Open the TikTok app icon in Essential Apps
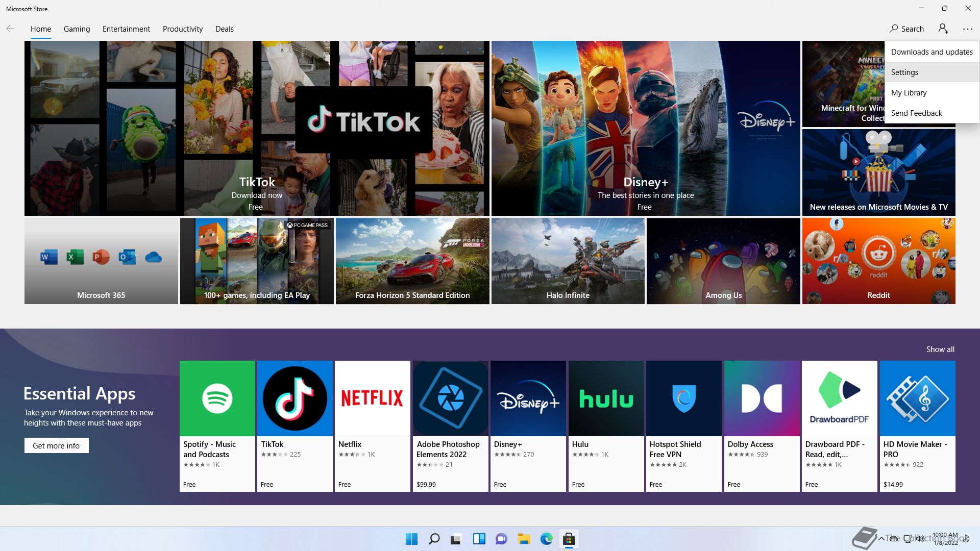980x551 pixels. point(295,398)
